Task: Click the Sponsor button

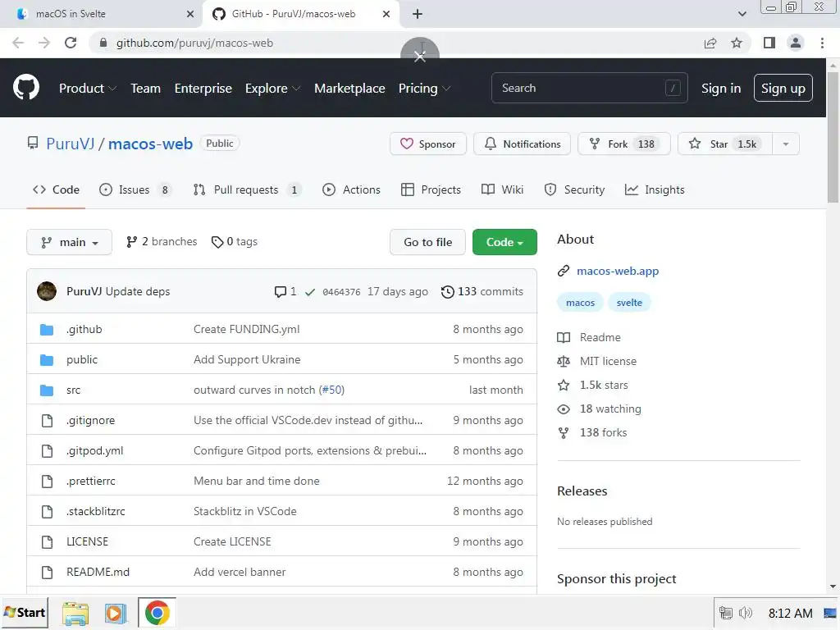Action: (x=428, y=144)
